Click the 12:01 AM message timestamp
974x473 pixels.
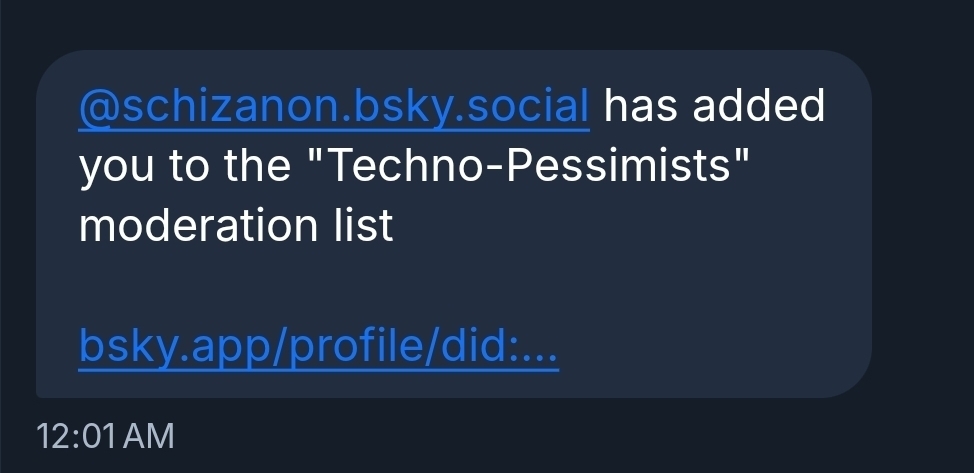coord(104,436)
